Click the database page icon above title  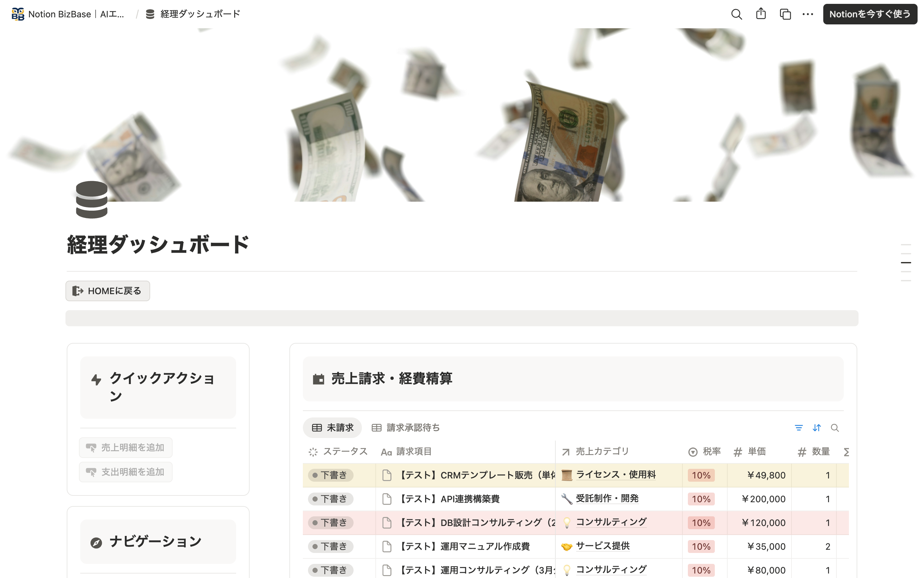point(92,199)
